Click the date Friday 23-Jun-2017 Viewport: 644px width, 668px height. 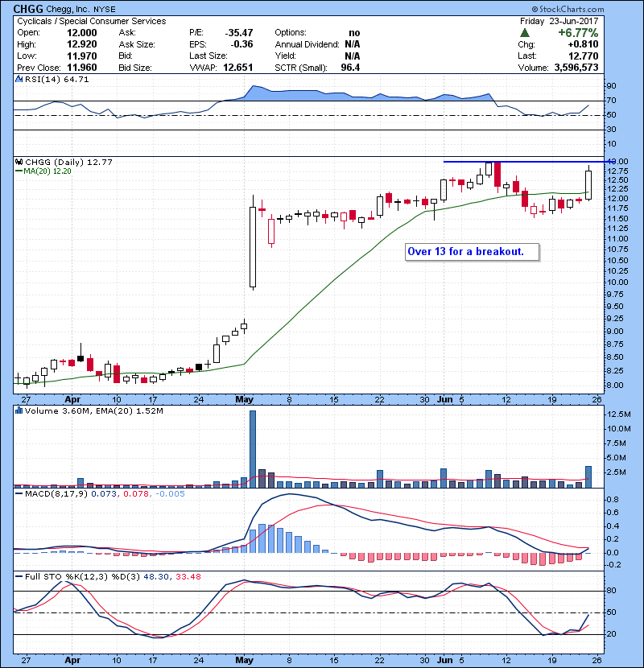point(559,21)
